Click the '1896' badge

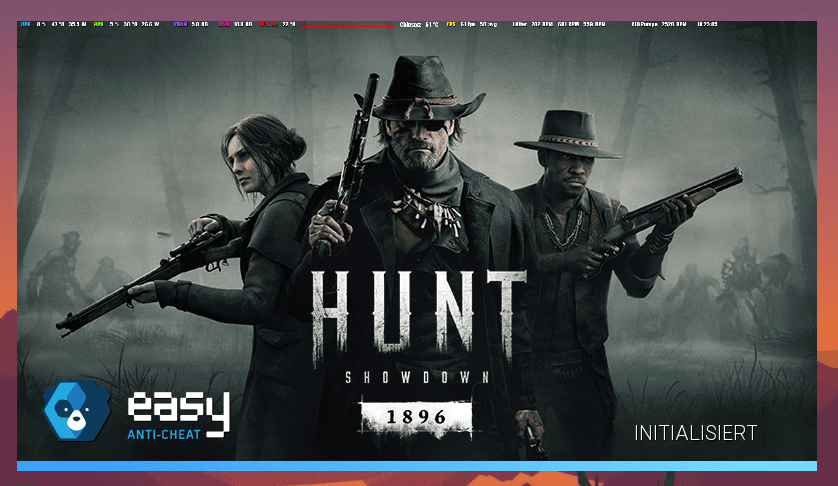tap(416, 417)
